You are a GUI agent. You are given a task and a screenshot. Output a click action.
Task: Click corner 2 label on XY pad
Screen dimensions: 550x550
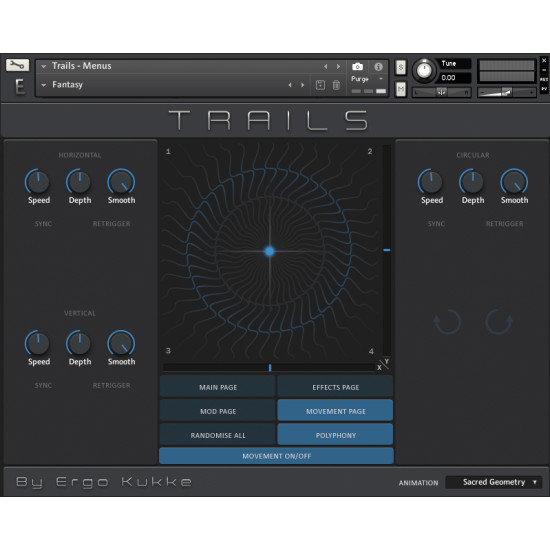pos(370,151)
